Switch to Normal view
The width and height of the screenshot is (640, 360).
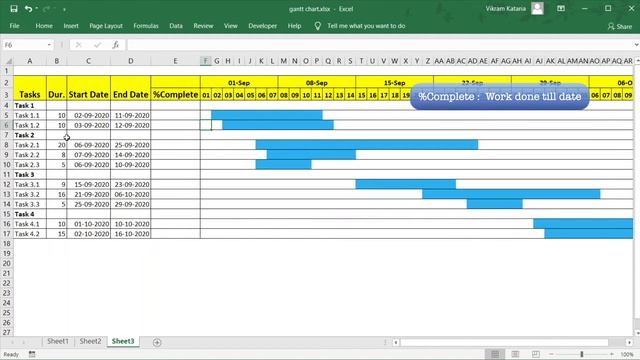point(495,354)
